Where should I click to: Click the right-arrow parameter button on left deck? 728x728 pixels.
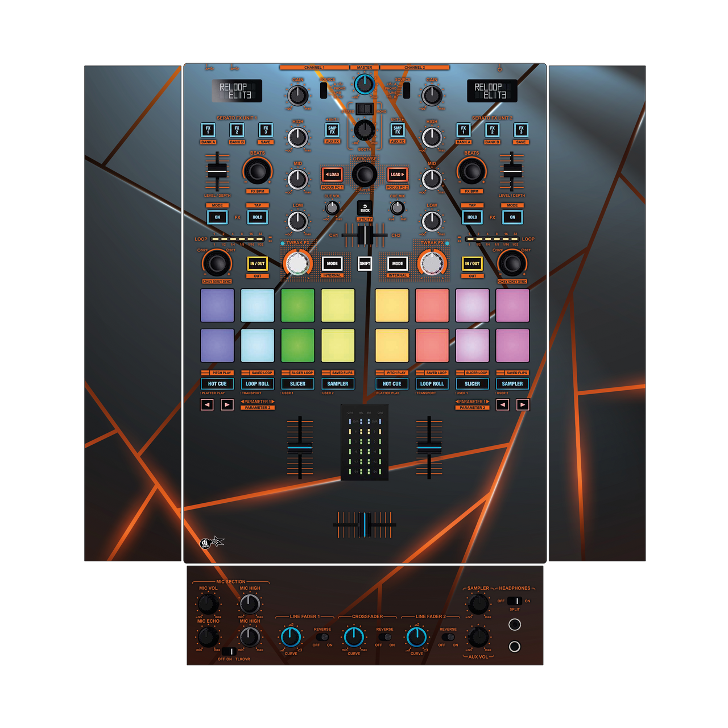[x=227, y=405]
